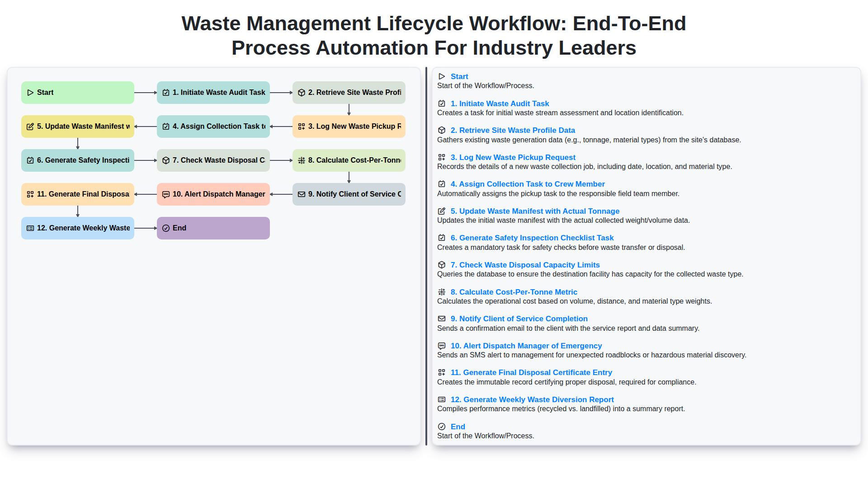868x488 pixels.
Task: Click the package icon on Retrieve Site Waste Profile
Action: click(302, 92)
